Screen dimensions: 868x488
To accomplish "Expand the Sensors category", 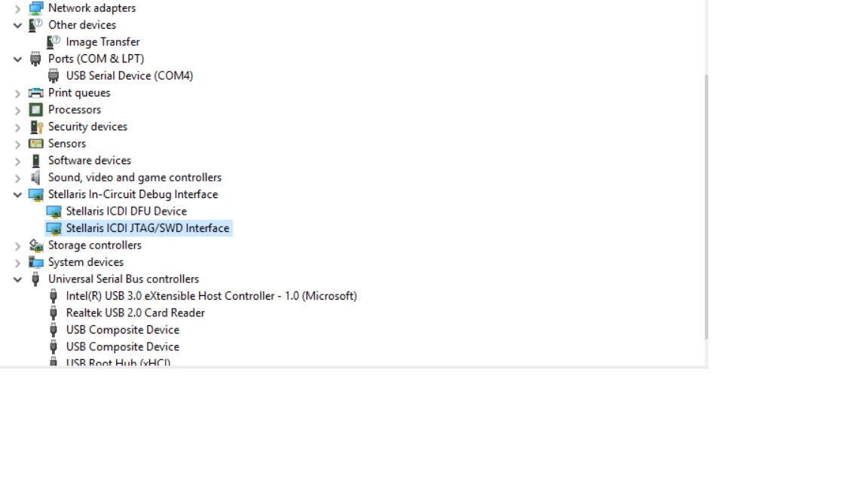I will click(x=17, y=144).
